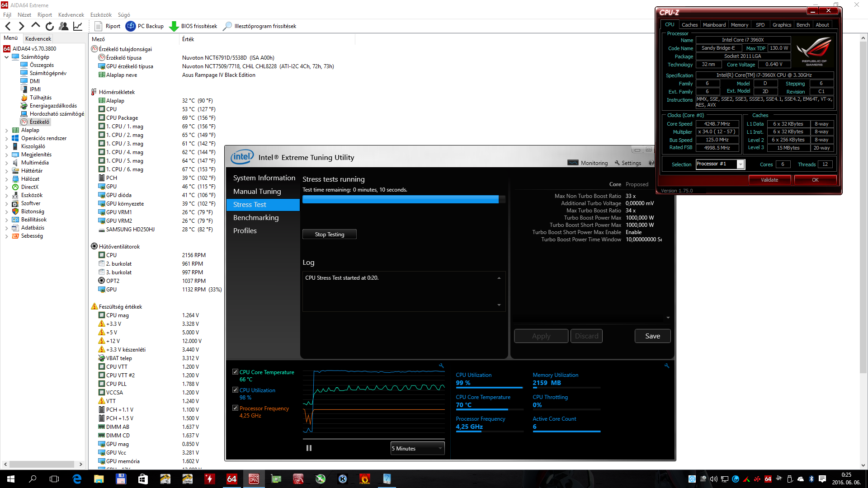Collapse the Számítógép tree node
Viewport: 868px width, 488px height.
tap(7, 57)
